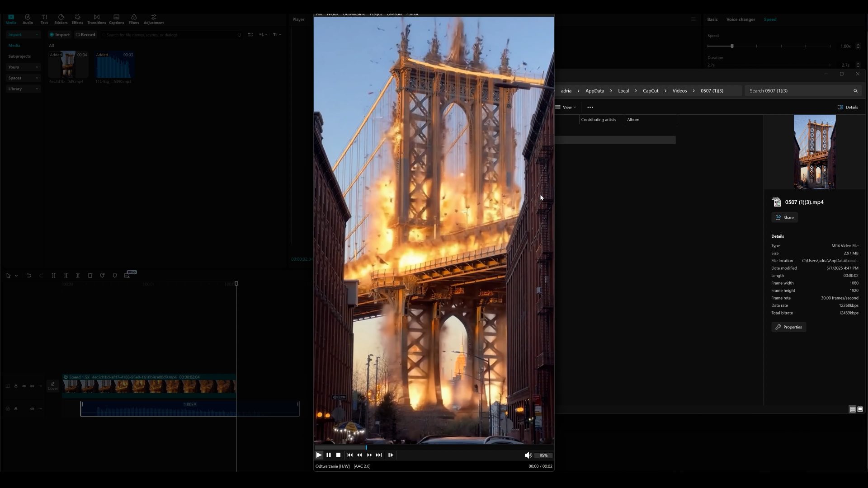This screenshot has width=868, height=488.
Task: Fast-forward the video in the media player
Action: point(369,455)
